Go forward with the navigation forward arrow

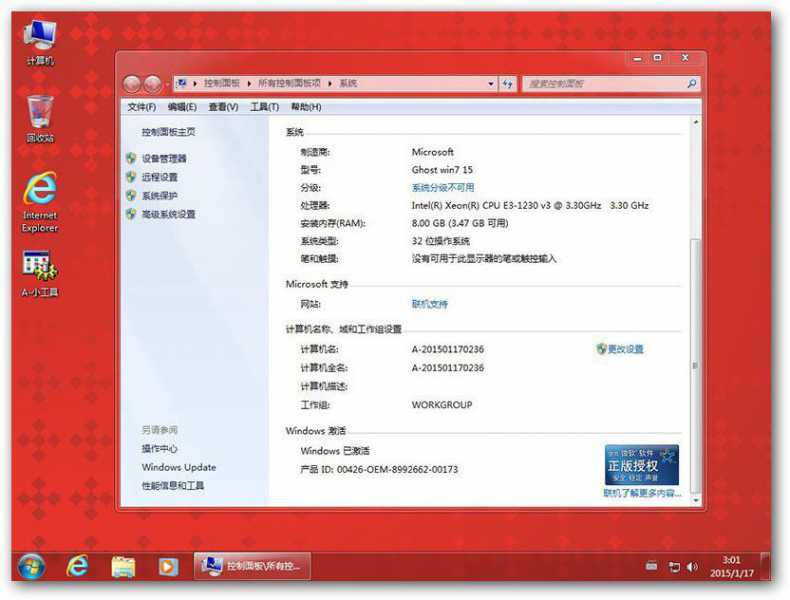pos(152,84)
